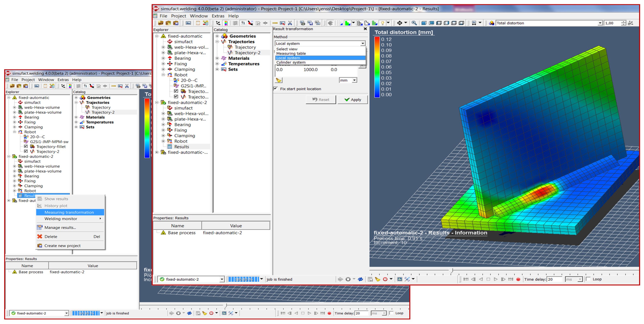The width and height of the screenshot is (644, 324).
Task: Expand Materials in the front Catalog
Action: (x=217, y=58)
